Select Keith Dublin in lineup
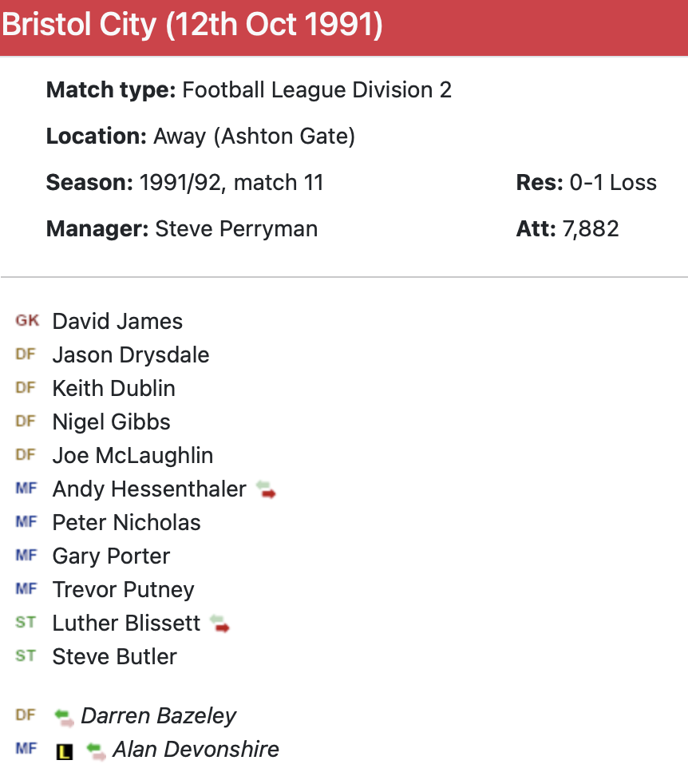The image size is (688, 784). 113,389
